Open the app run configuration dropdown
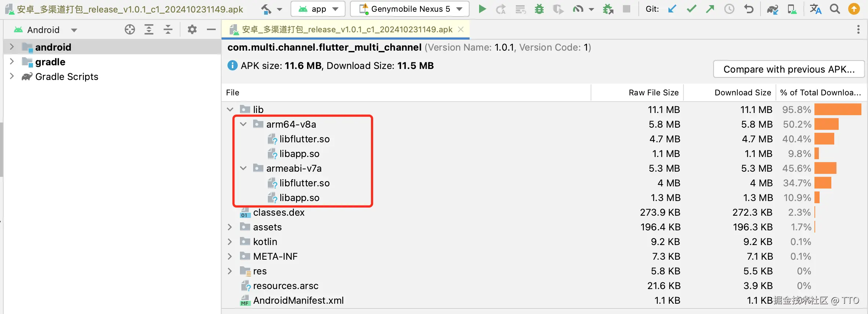This screenshot has height=314, width=868. [x=318, y=9]
